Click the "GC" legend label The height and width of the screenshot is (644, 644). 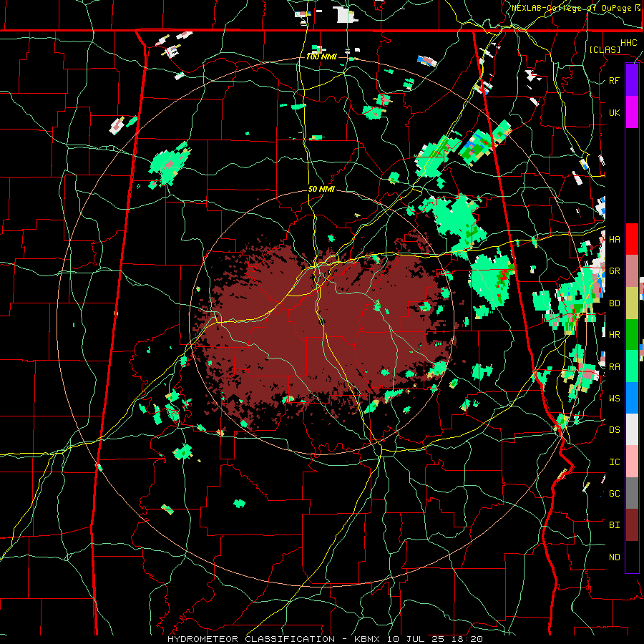tap(614, 494)
